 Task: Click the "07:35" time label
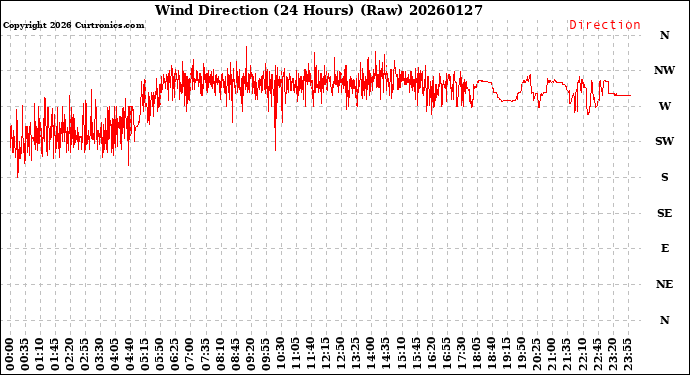pos(205,355)
